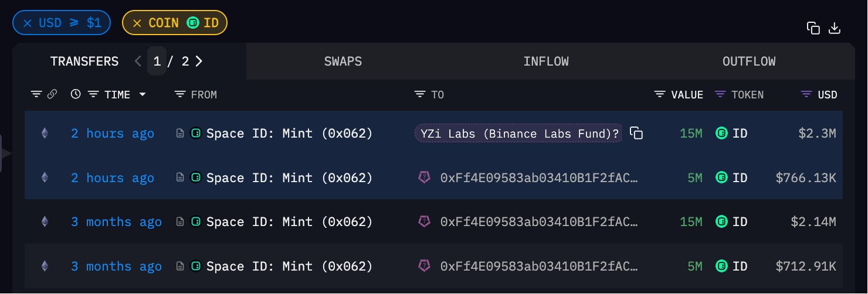The width and height of the screenshot is (868, 294).
Task: Click contract document icon in first row
Action: [181, 134]
